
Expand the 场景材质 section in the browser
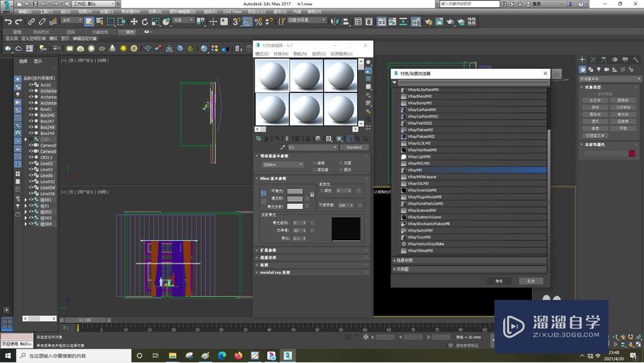(x=404, y=260)
